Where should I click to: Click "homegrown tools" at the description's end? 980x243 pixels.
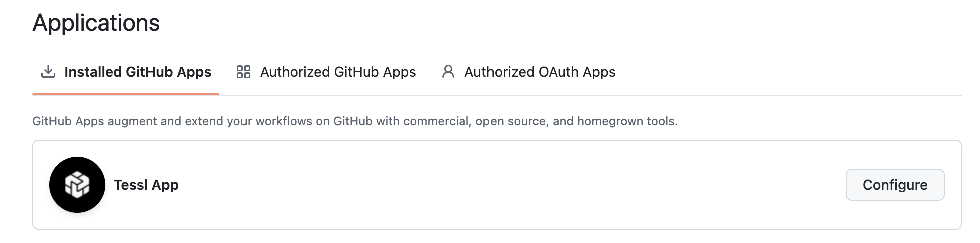tap(626, 121)
